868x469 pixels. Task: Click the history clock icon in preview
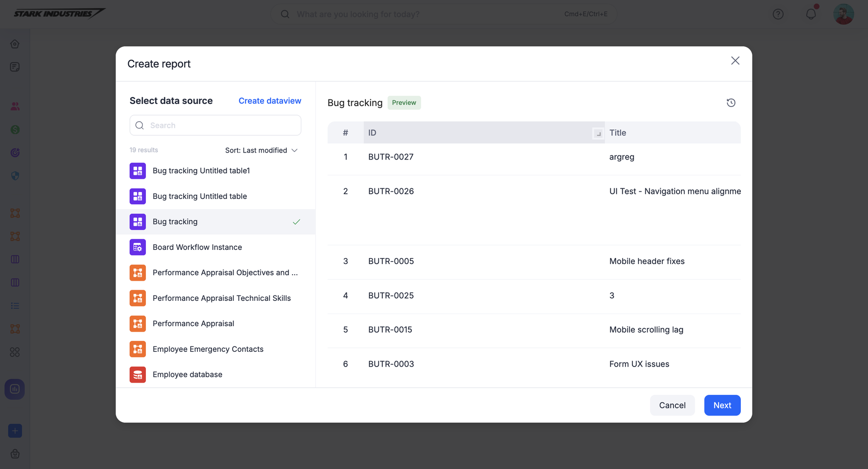(x=731, y=103)
